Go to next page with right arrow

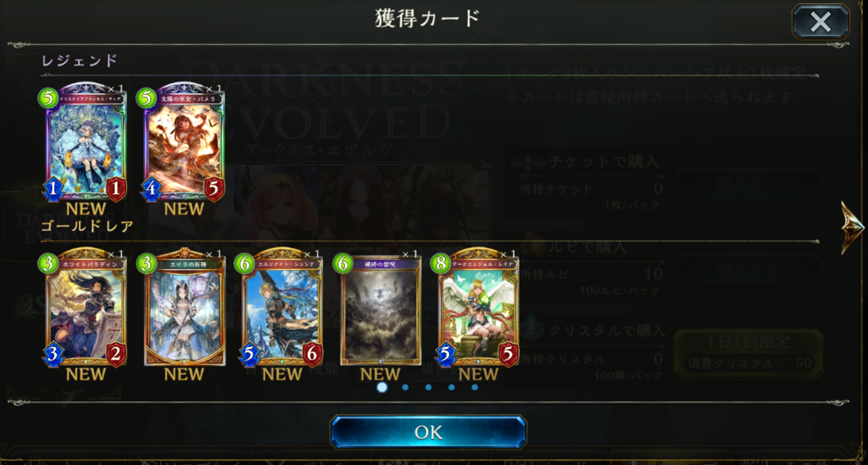point(852,227)
